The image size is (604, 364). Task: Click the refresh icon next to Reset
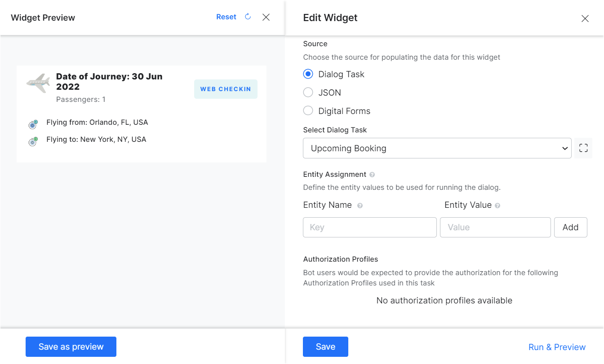[x=248, y=17]
